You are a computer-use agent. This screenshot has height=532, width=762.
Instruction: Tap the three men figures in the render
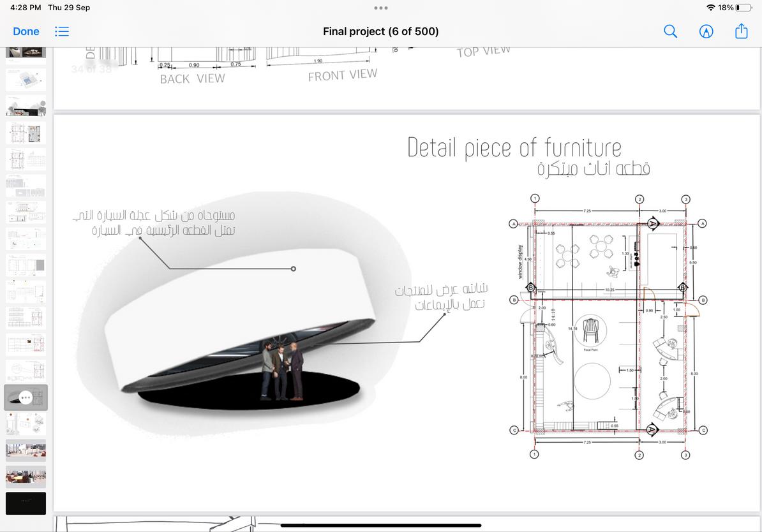click(282, 370)
